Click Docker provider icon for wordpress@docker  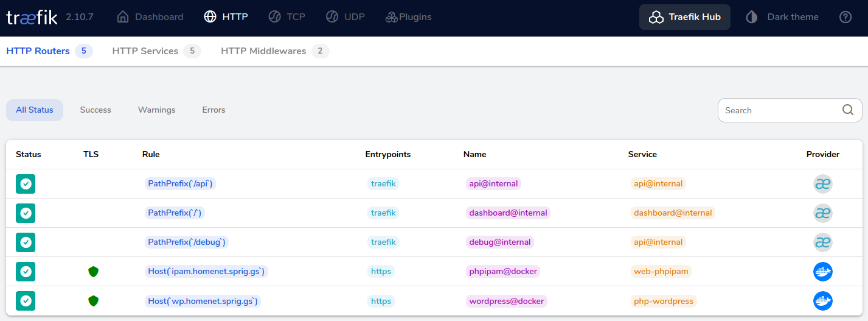tap(823, 301)
